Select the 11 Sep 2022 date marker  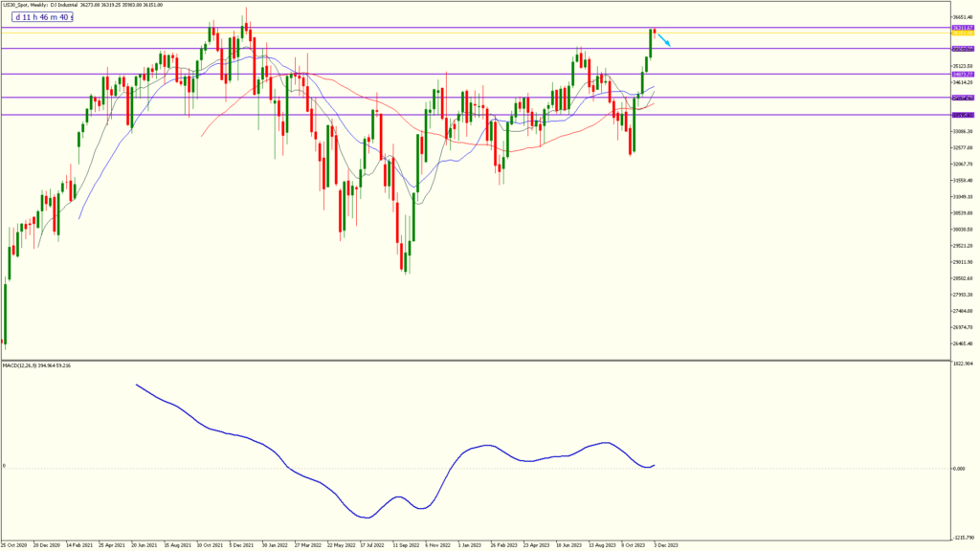(x=406, y=545)
